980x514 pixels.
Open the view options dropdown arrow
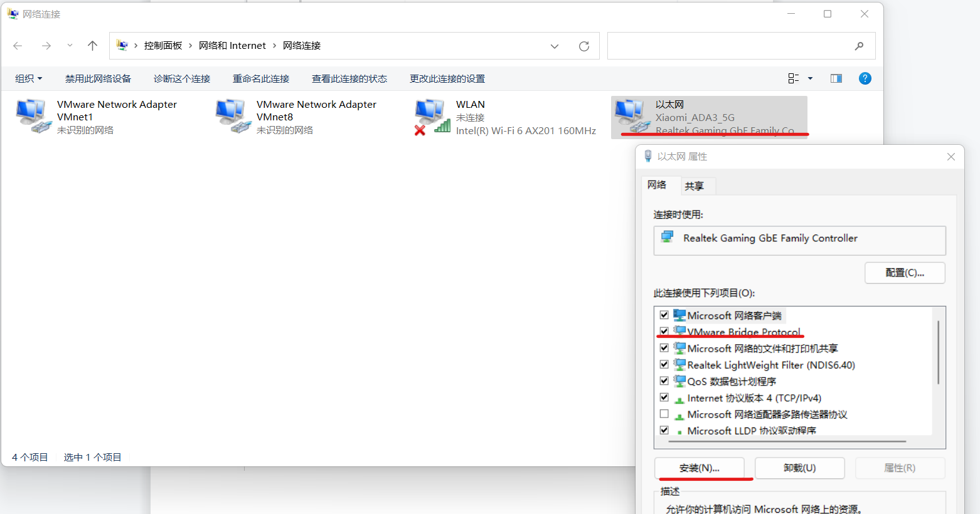point(810,78)
